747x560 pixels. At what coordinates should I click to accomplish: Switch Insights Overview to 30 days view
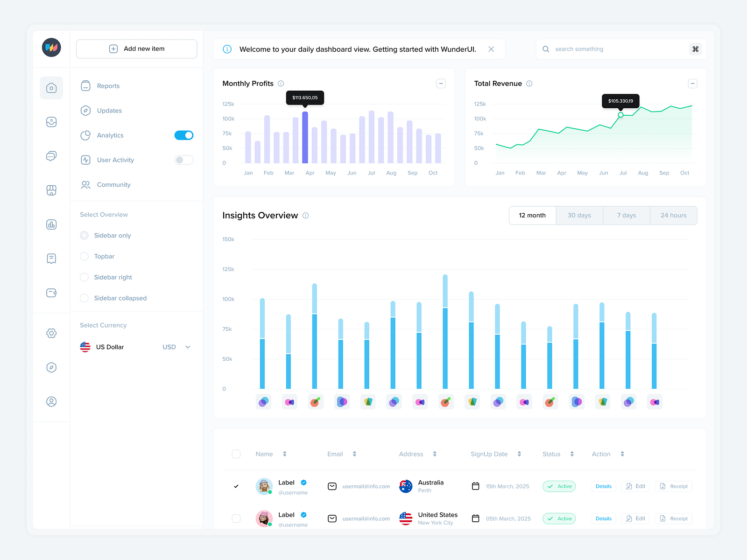579,215
